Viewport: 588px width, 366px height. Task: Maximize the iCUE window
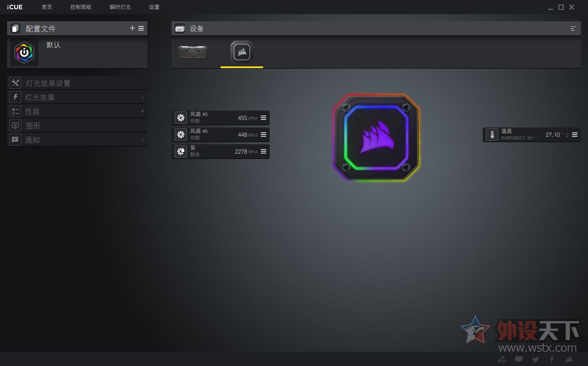(561, 7)
